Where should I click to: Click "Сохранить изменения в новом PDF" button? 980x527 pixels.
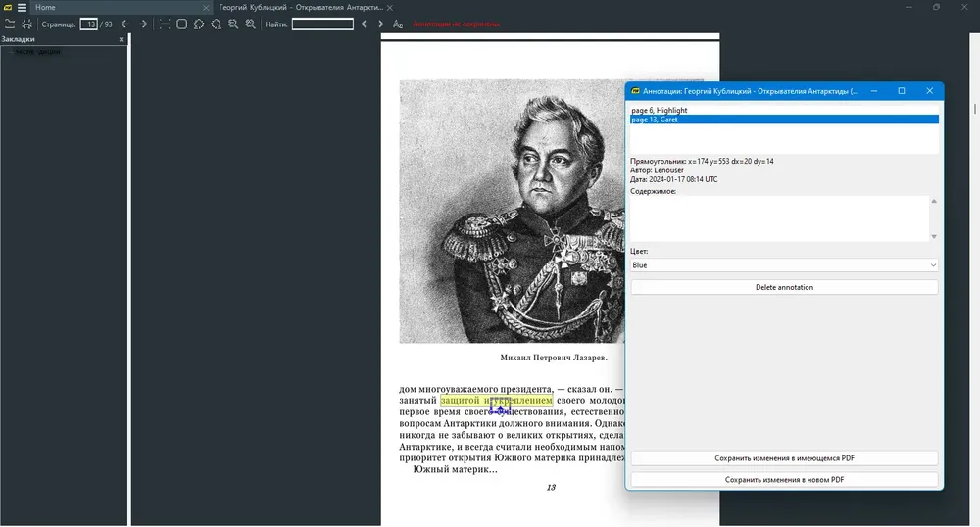click(x=784, y=480)
